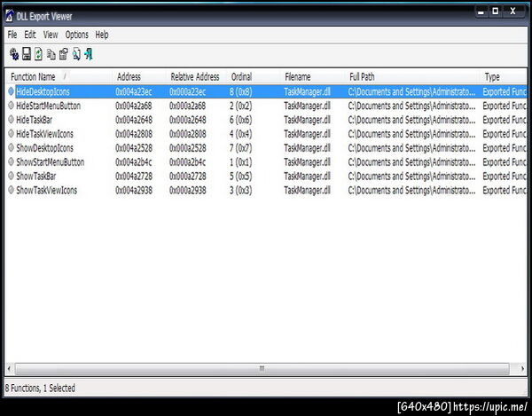The height and width of the screenshot is (416, 532).
Task: Sort by the Relative Address column header
Action: coord(196,76)
